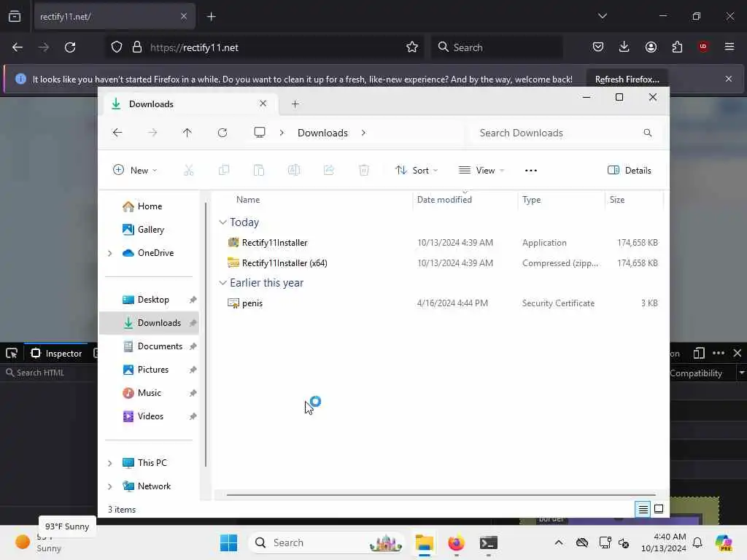747x560 pixels.
Task: Open Home in the navigation pane
Action: click(x=149, y=206)
